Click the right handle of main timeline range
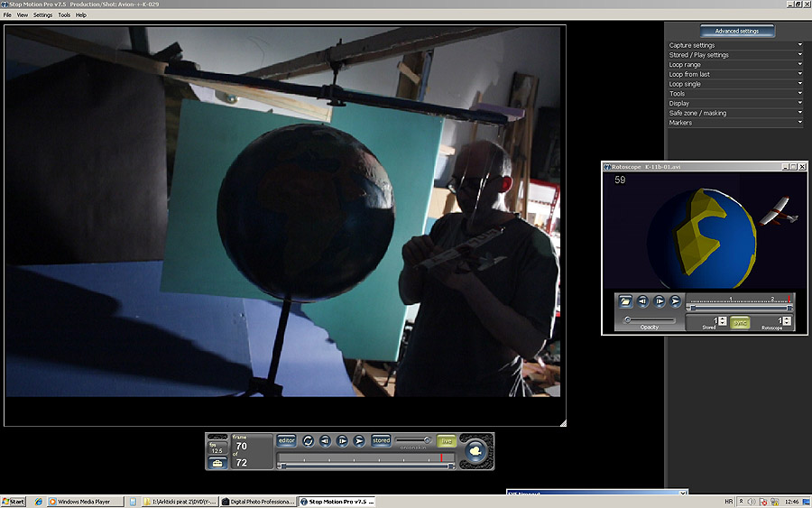The width and height of the screenshot is (812, 508). click(x=451, y=466)
